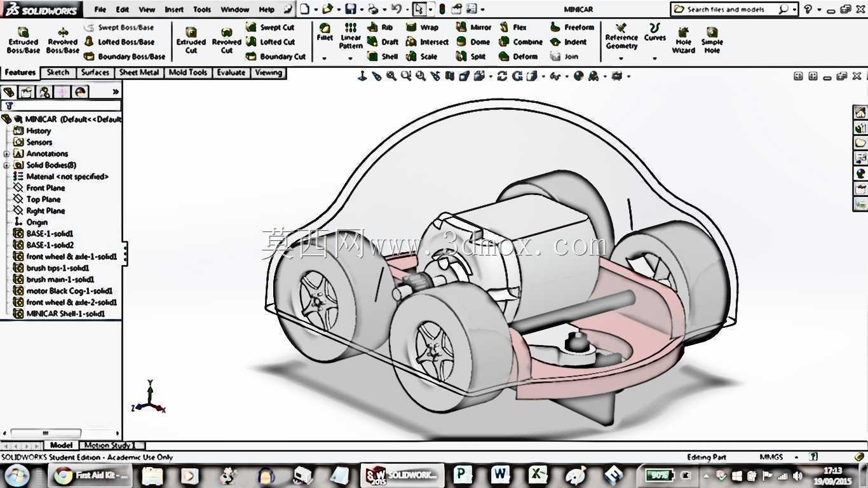The image size is (868, 488).
Task: Click the Search files and models box
Action: (x=730, y=10)
